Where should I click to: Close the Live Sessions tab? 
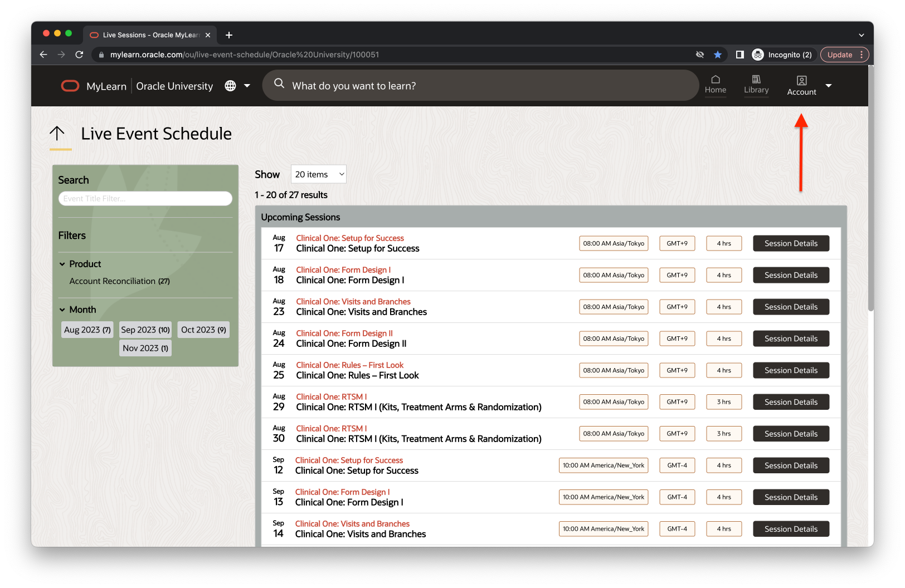tap(208, 35)
